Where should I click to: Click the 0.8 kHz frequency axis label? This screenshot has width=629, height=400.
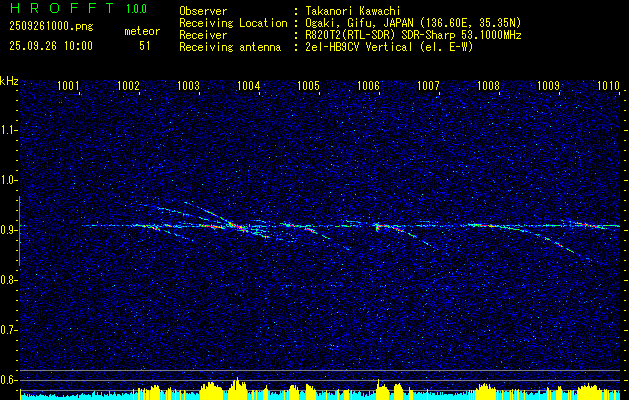coord(7,280)
